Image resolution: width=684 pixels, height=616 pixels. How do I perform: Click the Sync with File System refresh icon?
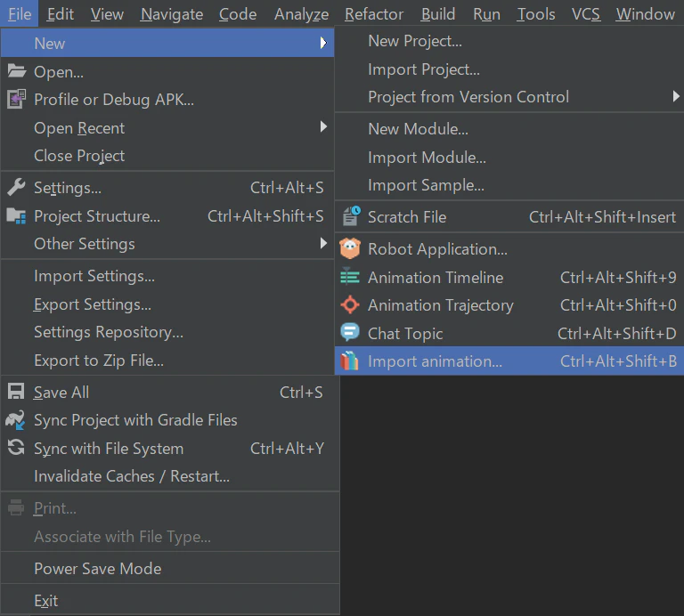coord(16,448)
